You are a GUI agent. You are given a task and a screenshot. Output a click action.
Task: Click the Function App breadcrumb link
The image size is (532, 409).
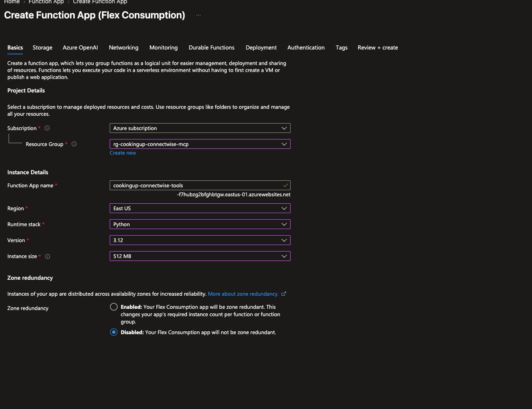point(46,2)
